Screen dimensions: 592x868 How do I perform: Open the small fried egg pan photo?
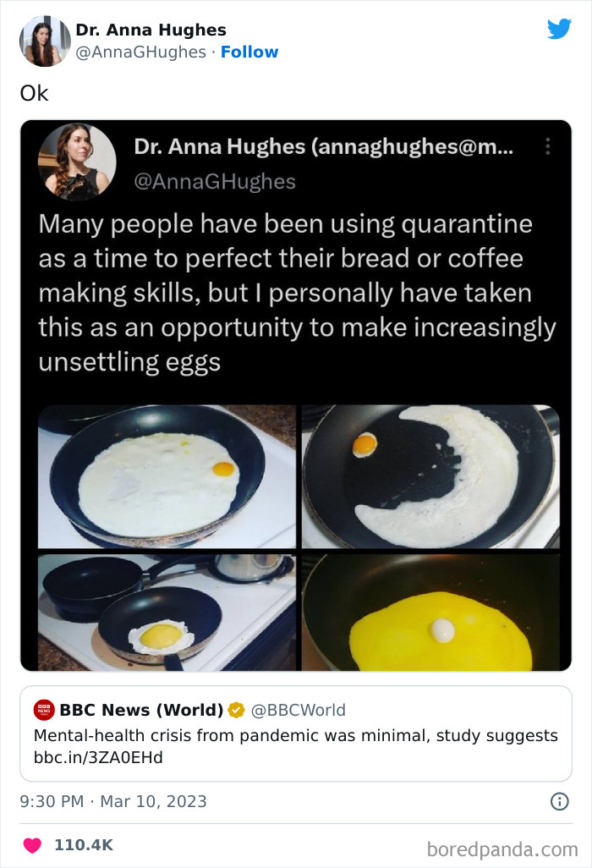click(x=167, y=613)
